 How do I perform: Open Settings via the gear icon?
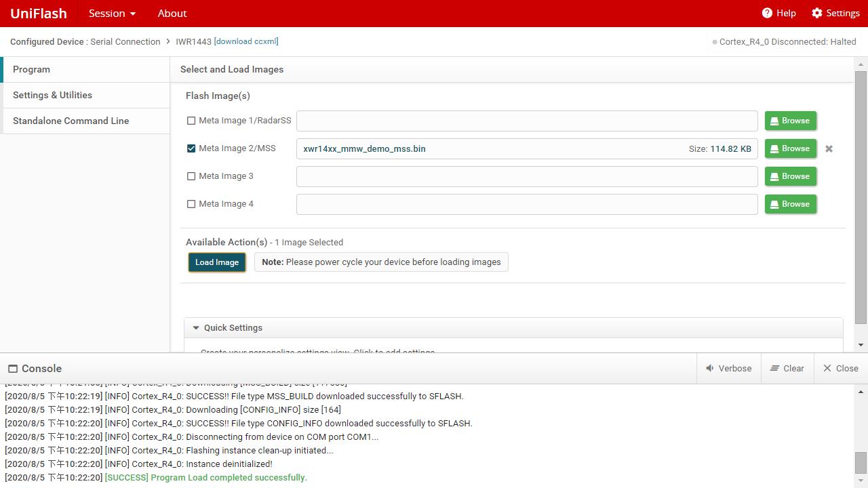[x=817, y=13]
